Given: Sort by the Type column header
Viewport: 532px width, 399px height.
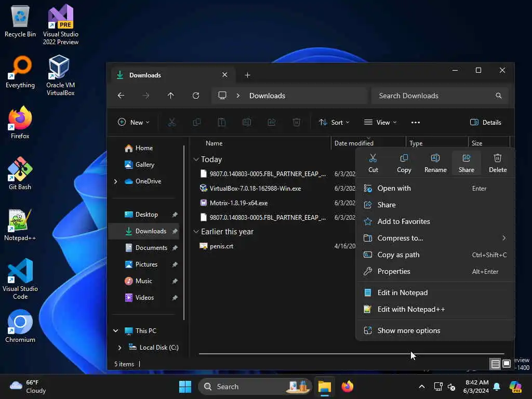Looking at the screenshot, I should click(x=416, y=143).
